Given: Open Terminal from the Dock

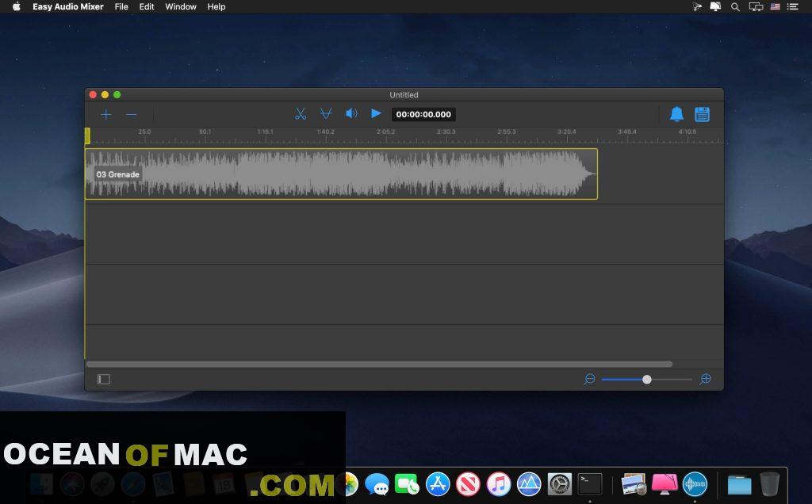Looking at the screenshot, I should tap(590, 484).
